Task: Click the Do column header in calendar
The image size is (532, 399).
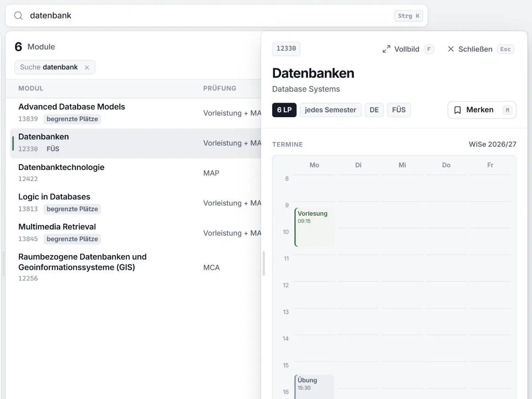Action: [446, 165]
